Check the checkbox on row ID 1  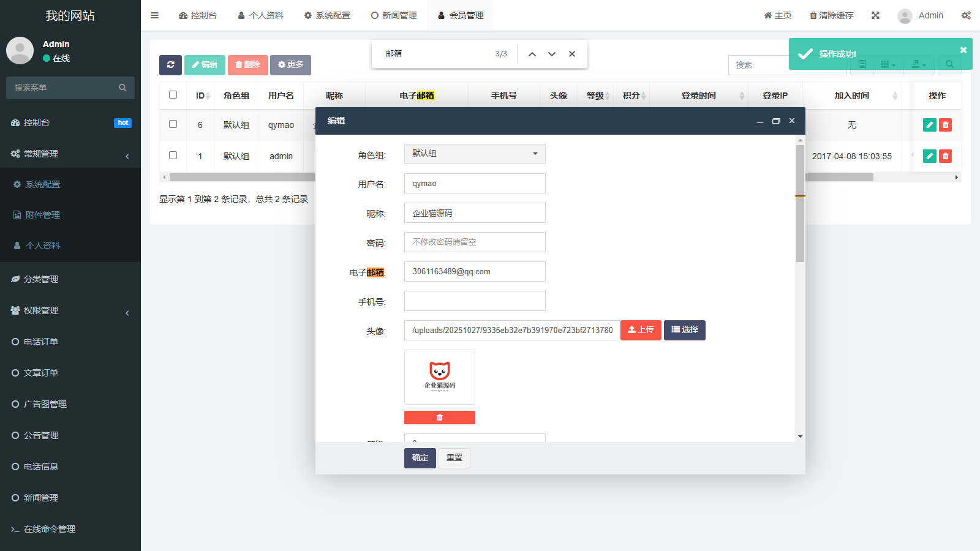(x=173, y=155)
